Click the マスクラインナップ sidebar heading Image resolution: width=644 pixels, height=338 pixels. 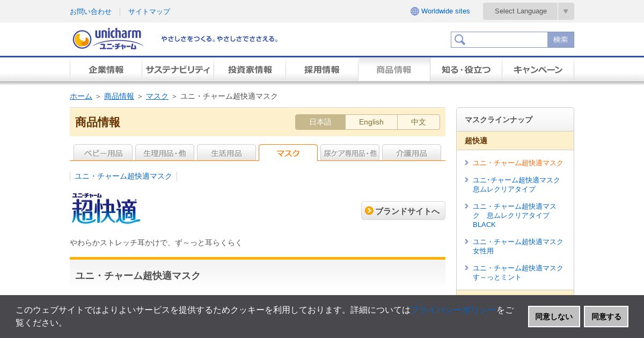point(515,120)
